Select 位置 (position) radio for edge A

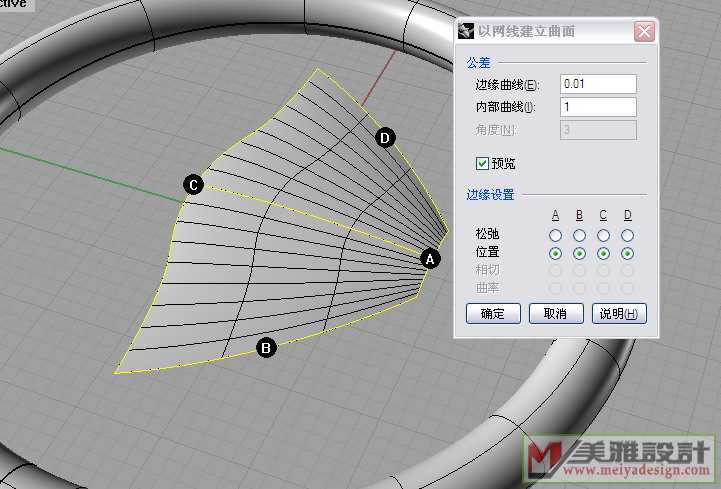click(x=556, y=253)
